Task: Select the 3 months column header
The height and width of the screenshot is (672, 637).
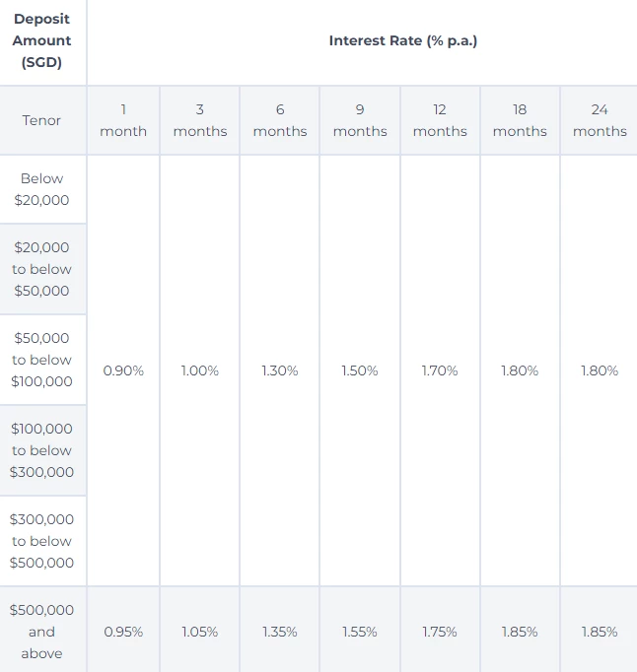Action: [x=200, y=120]
